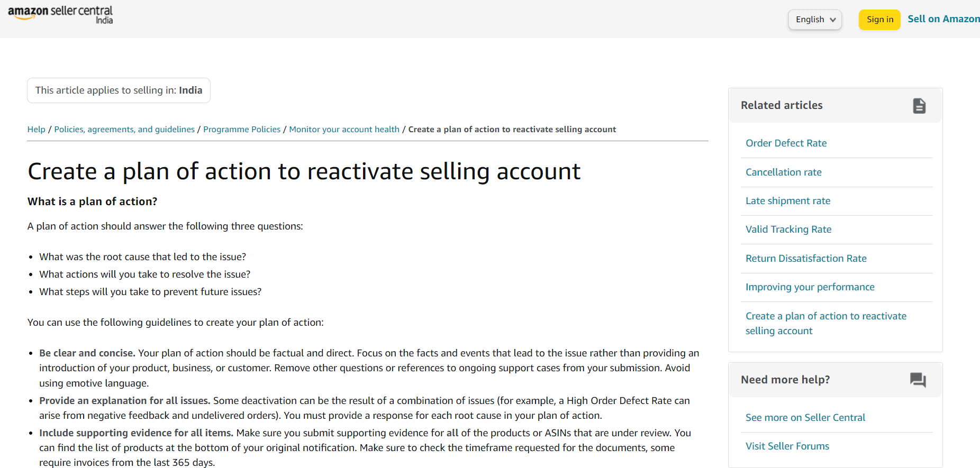Open the Order Defect Rate article

786,143
